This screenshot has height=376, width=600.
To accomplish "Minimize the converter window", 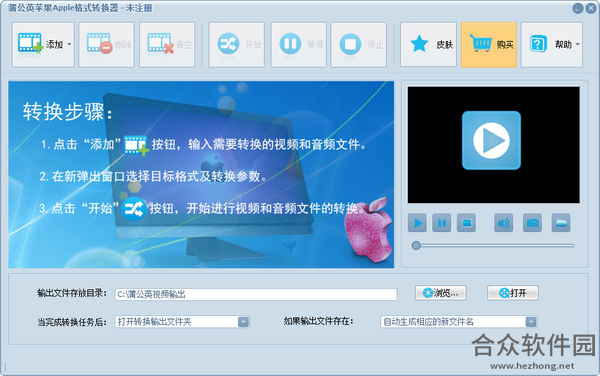I will pyautogui.click(x=578, y=8).
